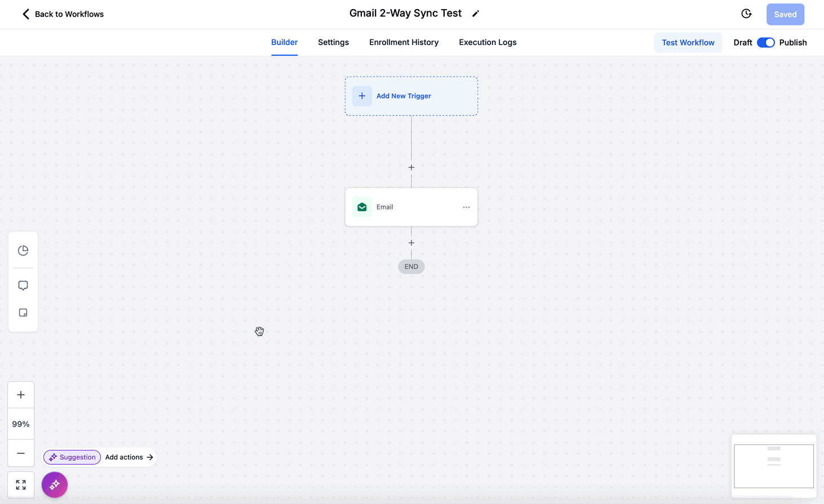Zoom in the canvas with plus button
The height and width of the screenshot is (504, 824).
tap(21, 395)
